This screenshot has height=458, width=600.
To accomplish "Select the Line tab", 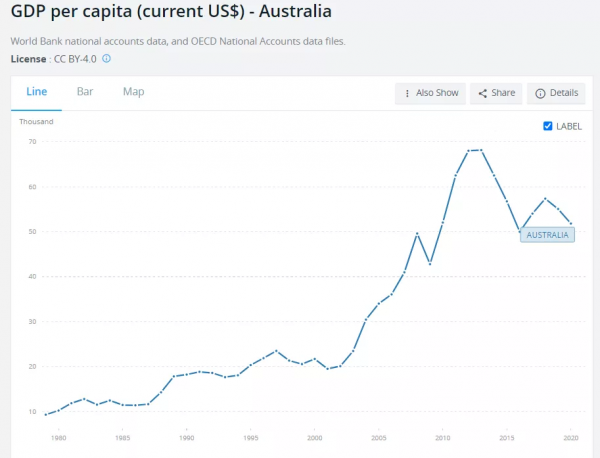I will (36, 92).
